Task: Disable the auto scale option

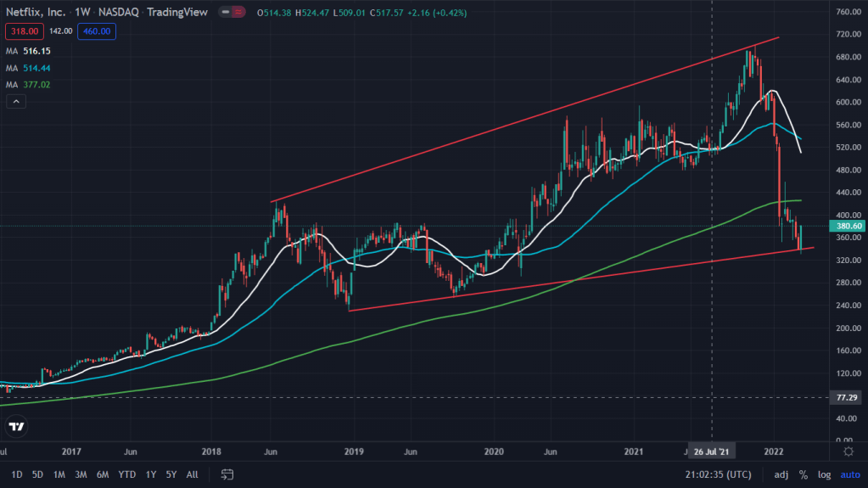Action: point(849,474)
